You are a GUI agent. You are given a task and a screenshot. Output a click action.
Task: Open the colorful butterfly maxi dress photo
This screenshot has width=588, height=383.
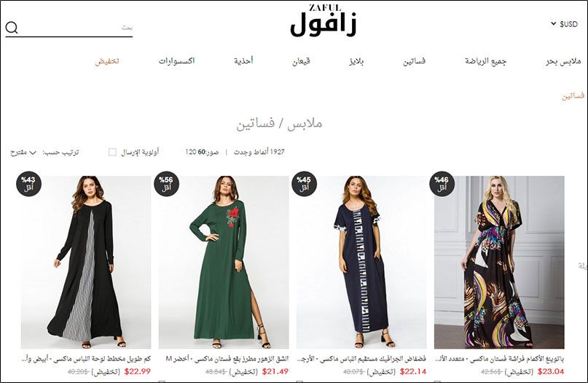point(499,262)
